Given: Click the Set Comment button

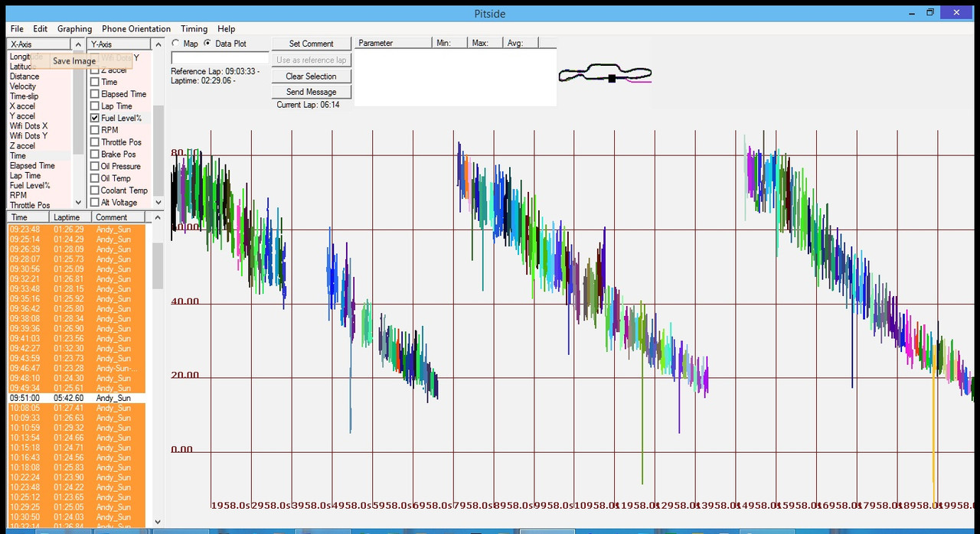Looking at the screenshot, I should tap(311, 44).
